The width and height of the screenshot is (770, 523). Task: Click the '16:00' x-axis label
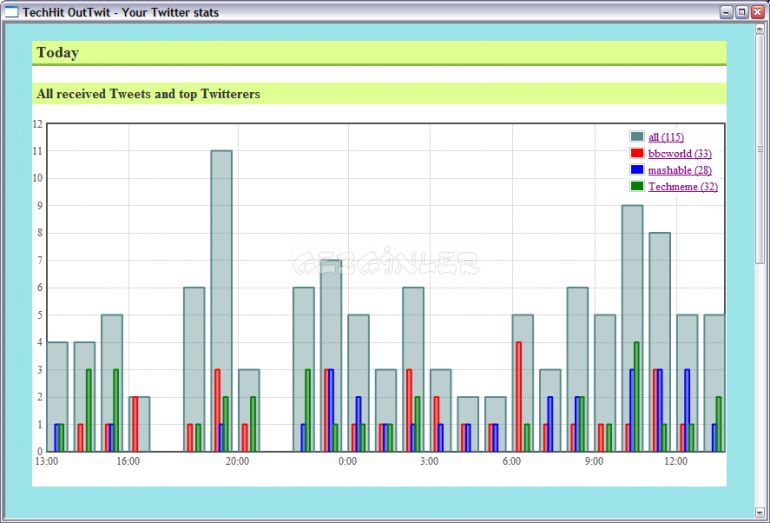128,461
